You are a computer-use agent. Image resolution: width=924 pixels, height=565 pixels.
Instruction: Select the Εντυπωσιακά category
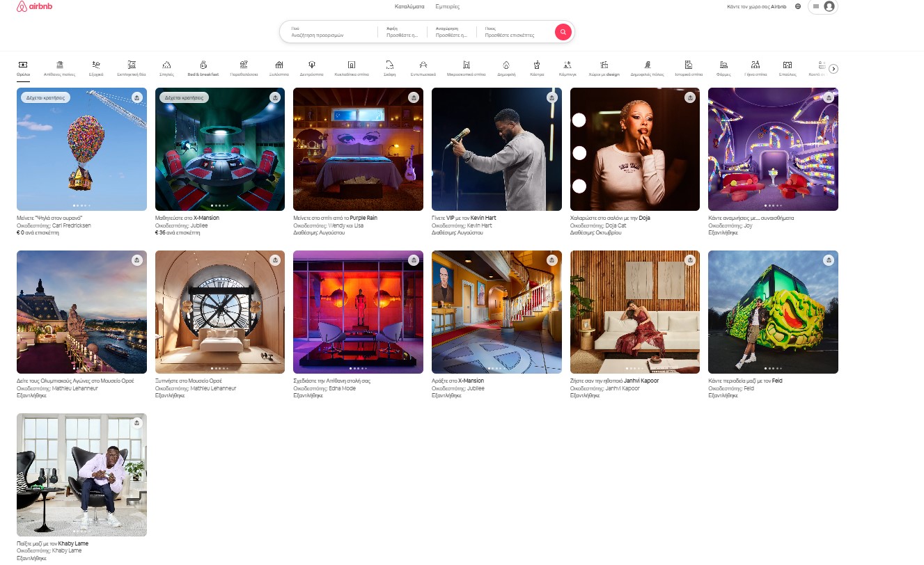pyautogui.click(x=423, y=67)
